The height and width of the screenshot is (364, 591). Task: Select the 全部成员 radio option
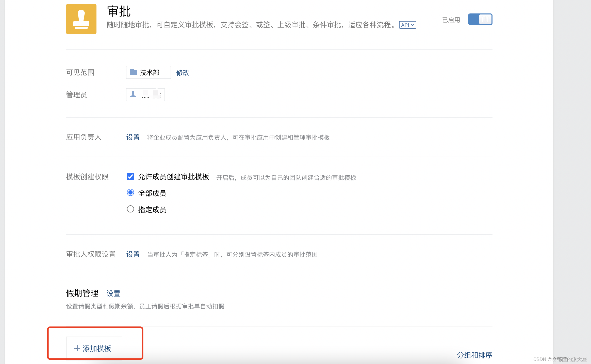[x=130, y=193]
